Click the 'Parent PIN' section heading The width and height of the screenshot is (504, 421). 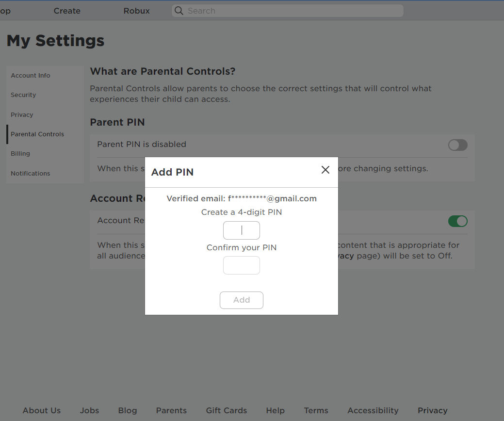click(x=117, y=122)
